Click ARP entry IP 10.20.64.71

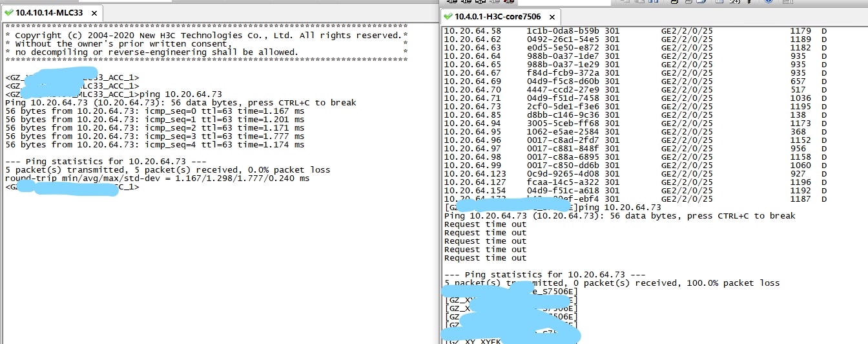click(473, 98)
